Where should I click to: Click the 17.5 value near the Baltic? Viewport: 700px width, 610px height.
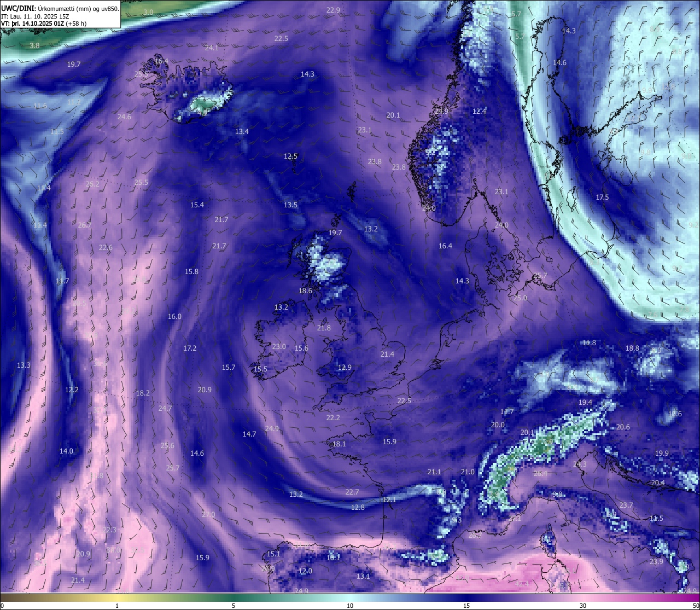pyautogui.click(x=602, y=197)
